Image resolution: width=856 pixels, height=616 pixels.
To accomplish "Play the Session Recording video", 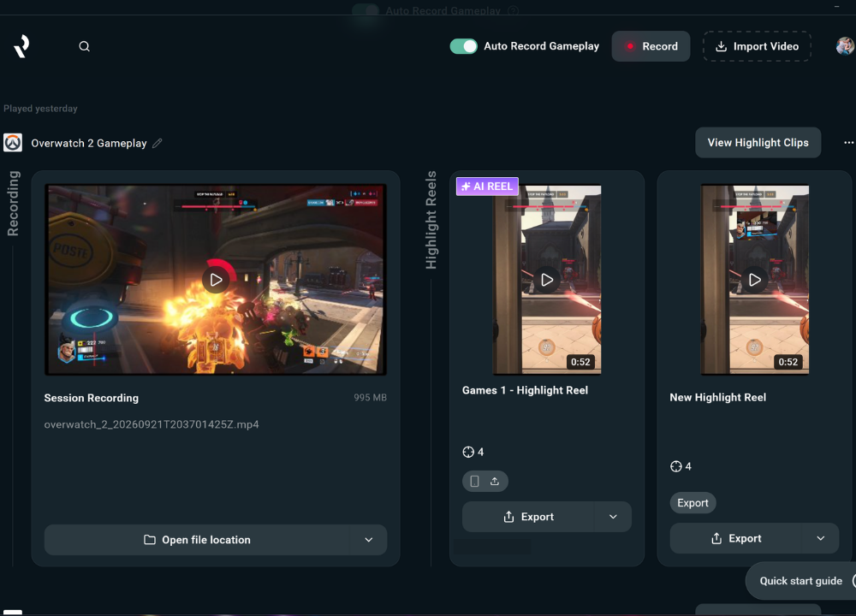I will tap(216, 280).
